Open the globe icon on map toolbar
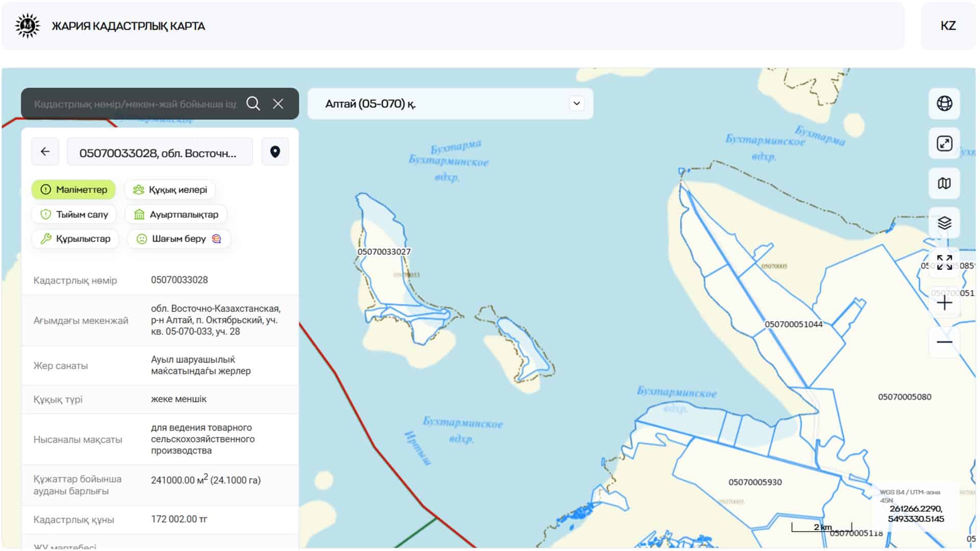 (944, 104)
